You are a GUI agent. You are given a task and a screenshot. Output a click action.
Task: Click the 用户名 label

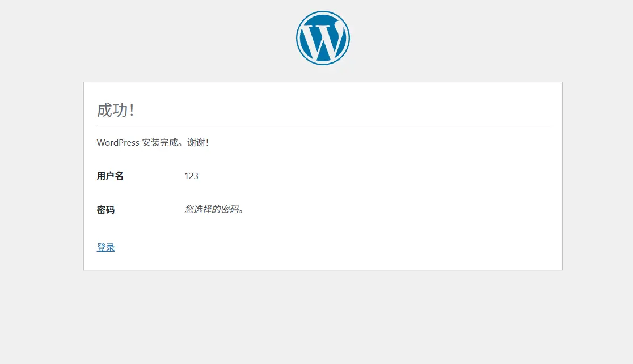[110, 176]
